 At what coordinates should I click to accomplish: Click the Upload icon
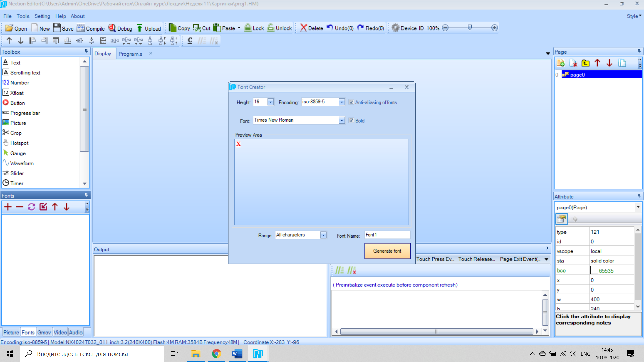(x=140, y=28)
